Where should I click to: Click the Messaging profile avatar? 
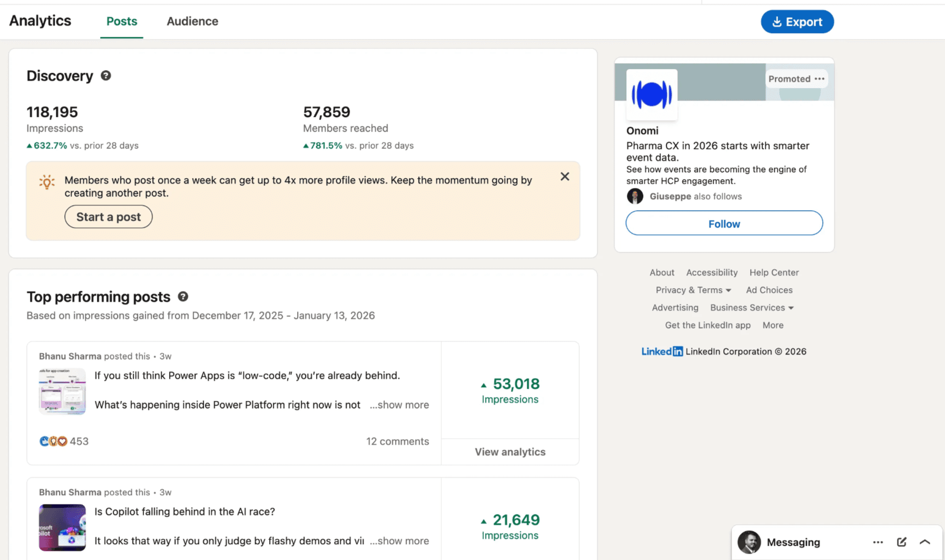(x=749, y=542)
